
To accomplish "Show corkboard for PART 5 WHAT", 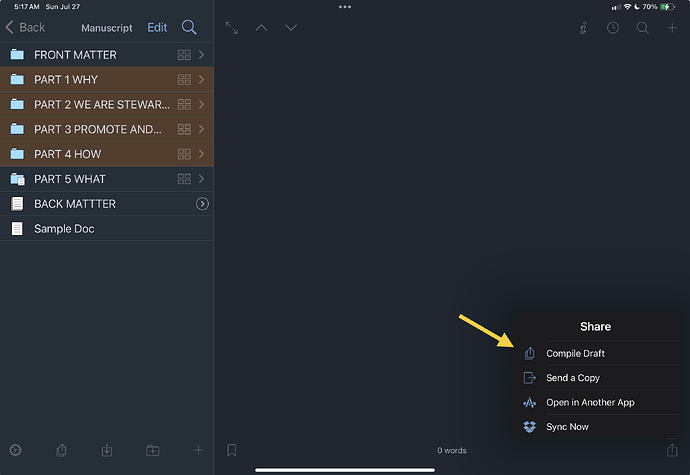I will pos(184,179).
